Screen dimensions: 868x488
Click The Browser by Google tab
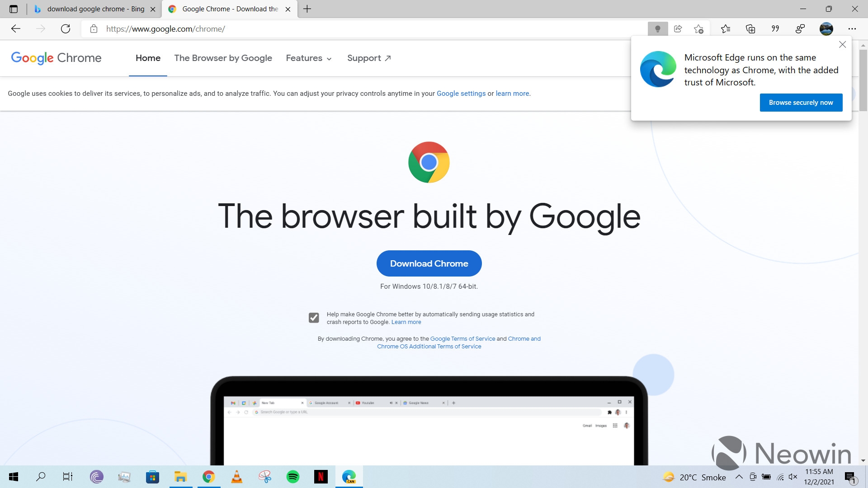[223, 58]
